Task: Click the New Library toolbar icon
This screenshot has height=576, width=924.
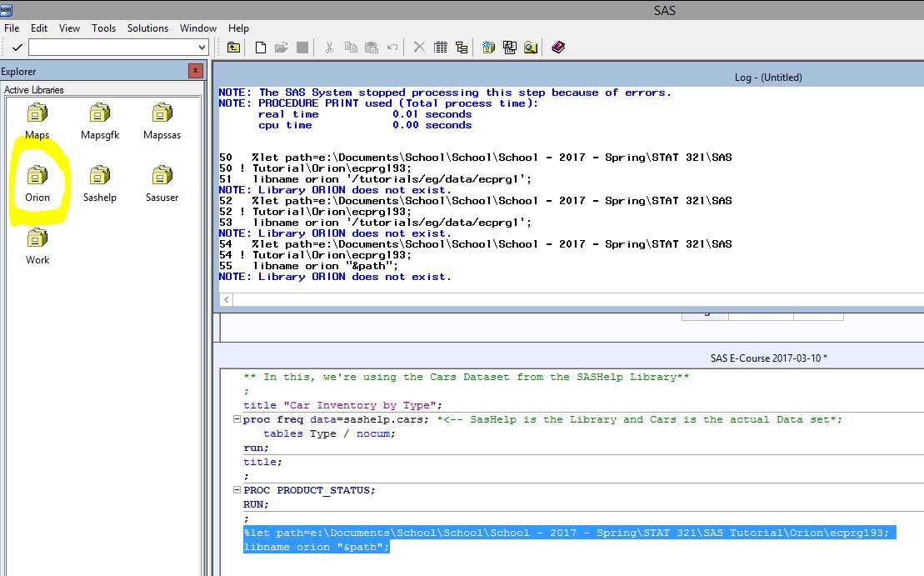Action: (x=234, y=48)
